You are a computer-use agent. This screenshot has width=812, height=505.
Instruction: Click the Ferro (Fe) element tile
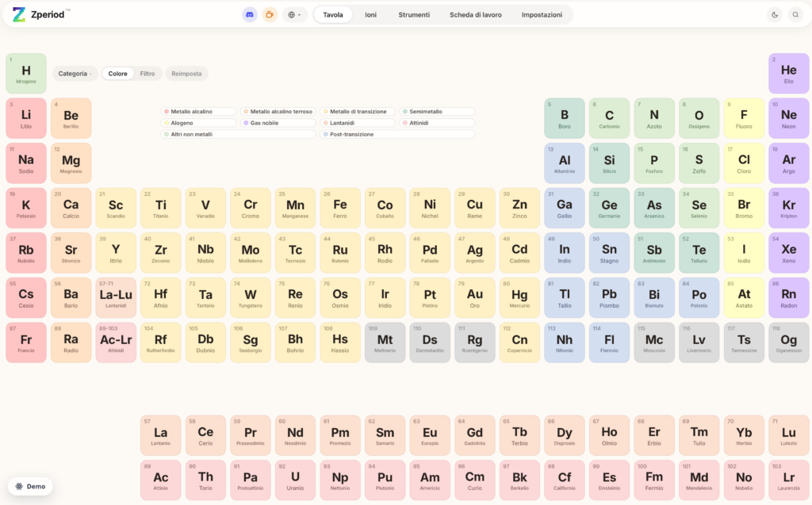[x=340, y=209]
